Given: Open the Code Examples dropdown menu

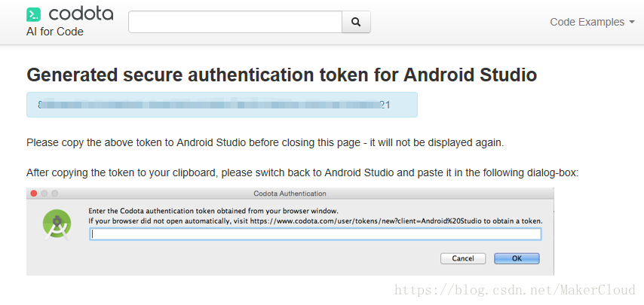Looking at the screenshot, I should pos(592,22).
